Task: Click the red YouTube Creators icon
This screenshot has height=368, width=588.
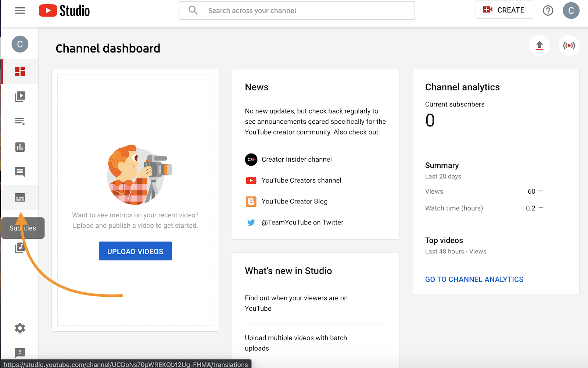Action: (x=251, y=180)
